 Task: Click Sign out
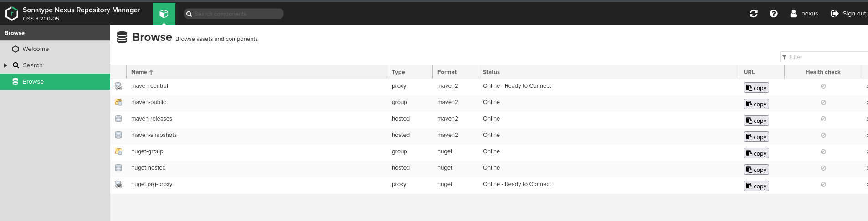pos(848,14)
